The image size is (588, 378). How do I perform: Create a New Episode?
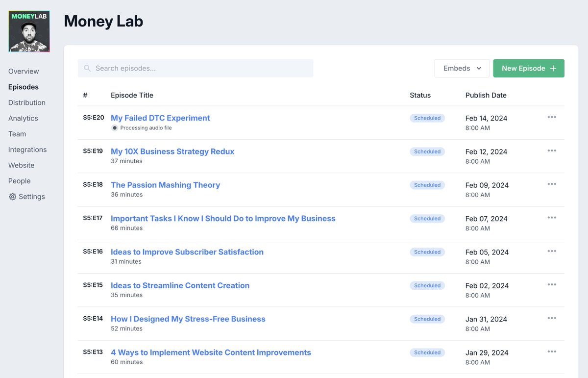pos(529,68)
